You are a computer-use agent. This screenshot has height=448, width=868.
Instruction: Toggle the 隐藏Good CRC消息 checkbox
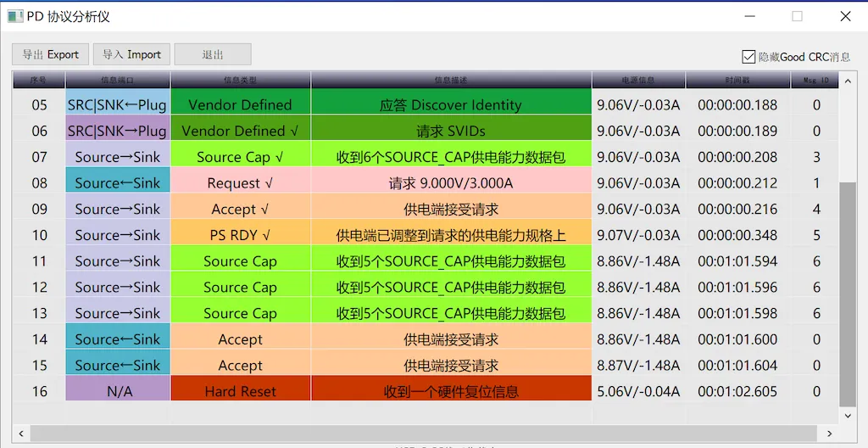click(748, 57)
